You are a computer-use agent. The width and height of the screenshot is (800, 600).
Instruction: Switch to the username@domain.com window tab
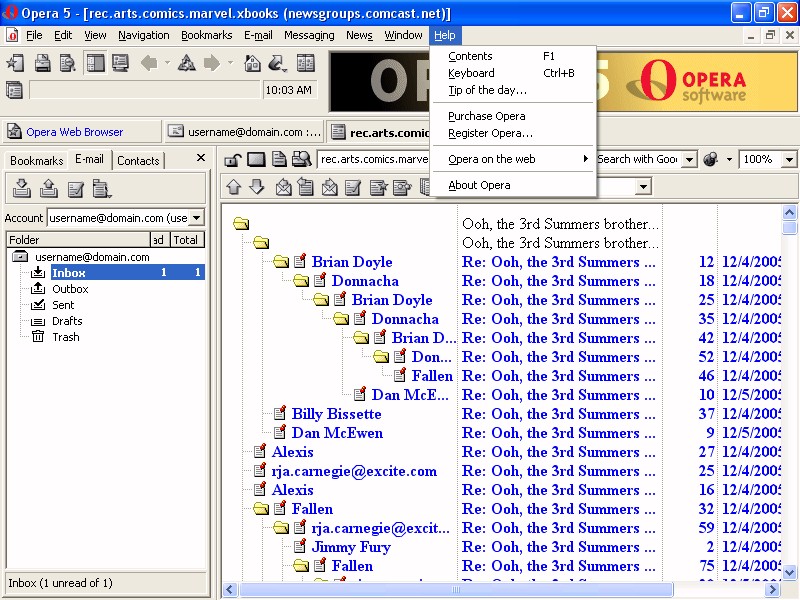click(245, 132)
